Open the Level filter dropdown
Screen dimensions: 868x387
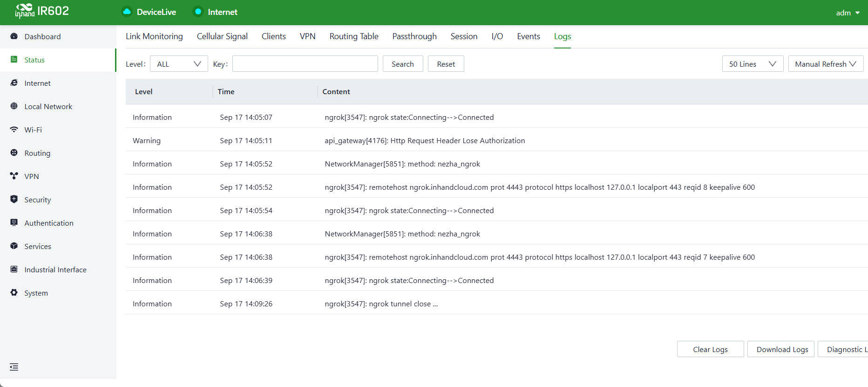179,64
